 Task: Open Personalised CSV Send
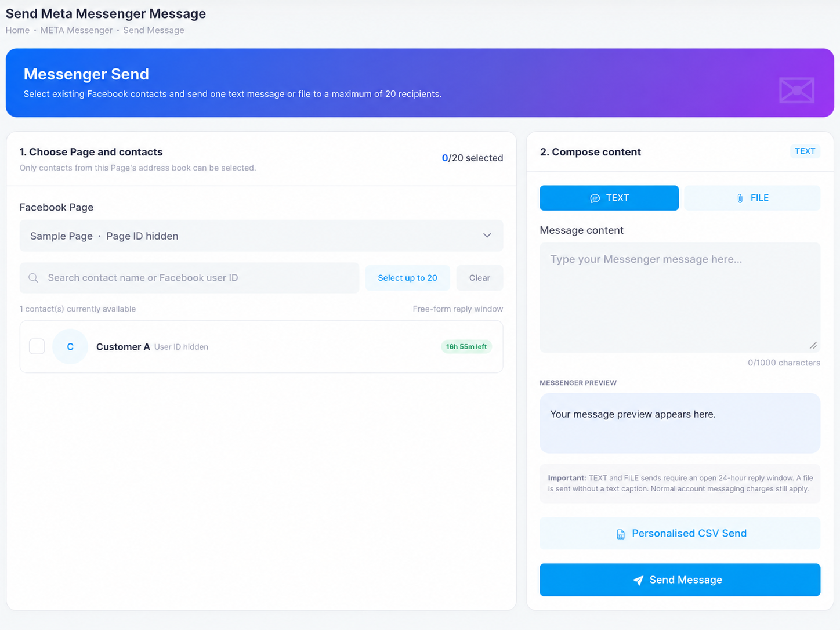680,533
